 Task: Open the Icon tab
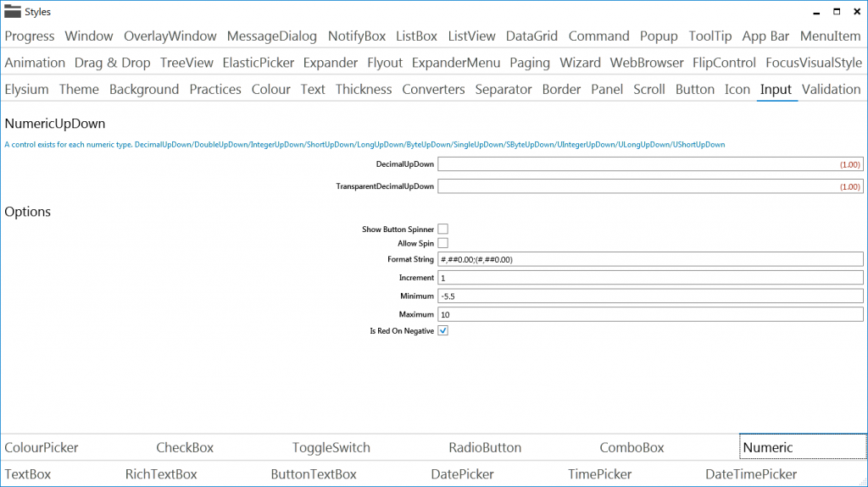pyautogui.click(x=737, y=89)
